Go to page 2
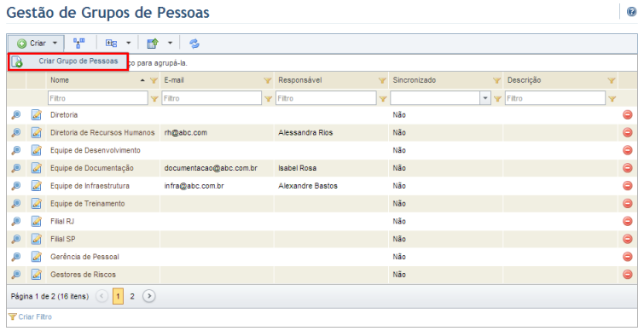The image size is (644, 331). click(x=132, y=296)
